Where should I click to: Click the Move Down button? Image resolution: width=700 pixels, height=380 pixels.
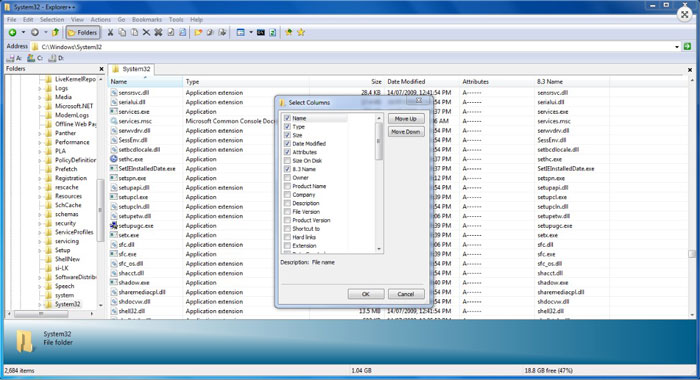(x=405, y=132)
